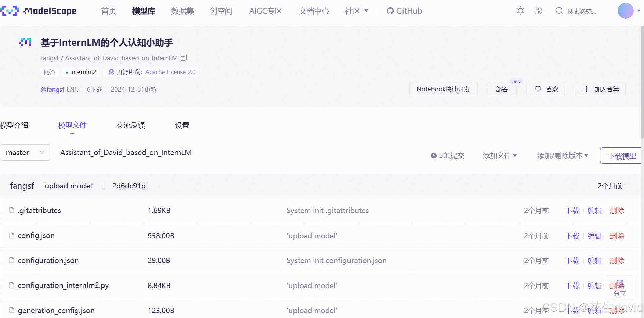Open the 5条提交 commit history
The height and width of the screenshot is (318, 644).
point(448,156)
